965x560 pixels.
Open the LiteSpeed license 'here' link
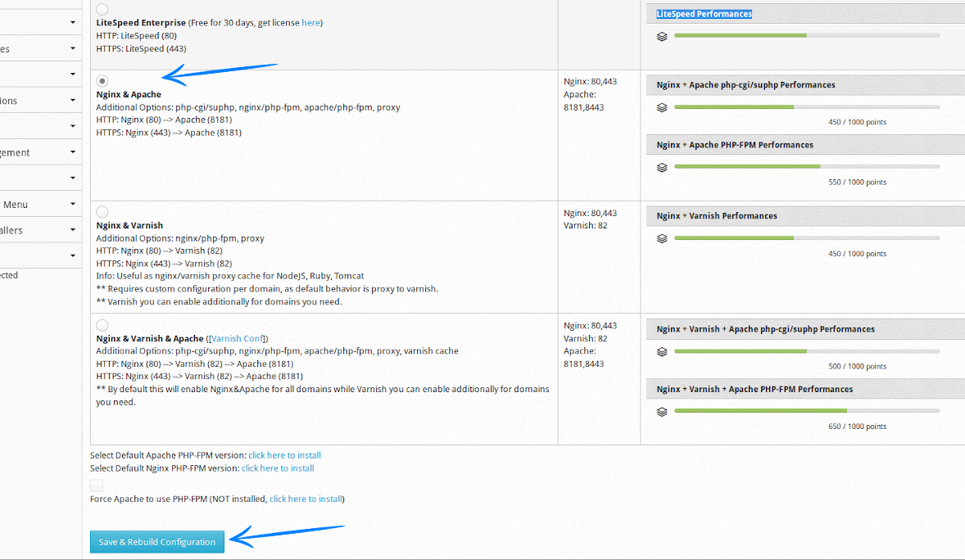pyautogui.click(x=310, y=23)
